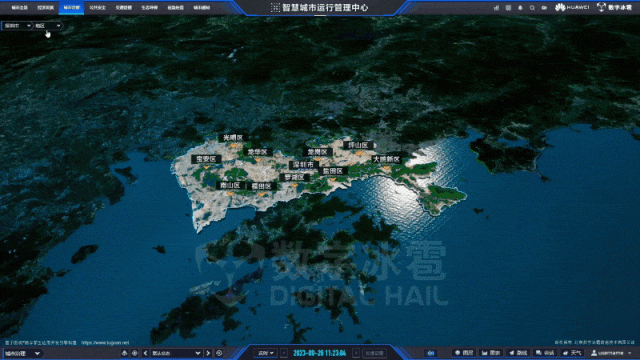Open the username account menu
The height and width of the screenshot is (360, 640).
611,353
